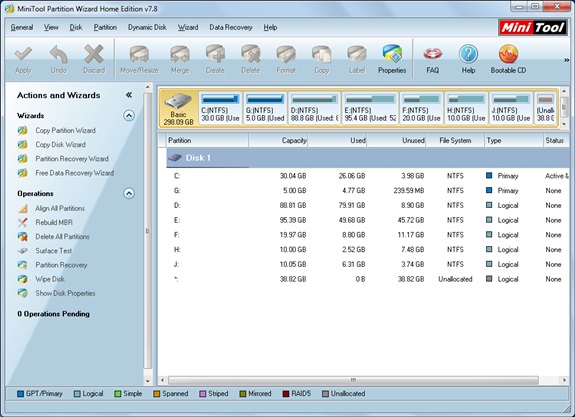Sort by the Unused column header
This screenshot has height=417, width=575.
coord(396,140)
